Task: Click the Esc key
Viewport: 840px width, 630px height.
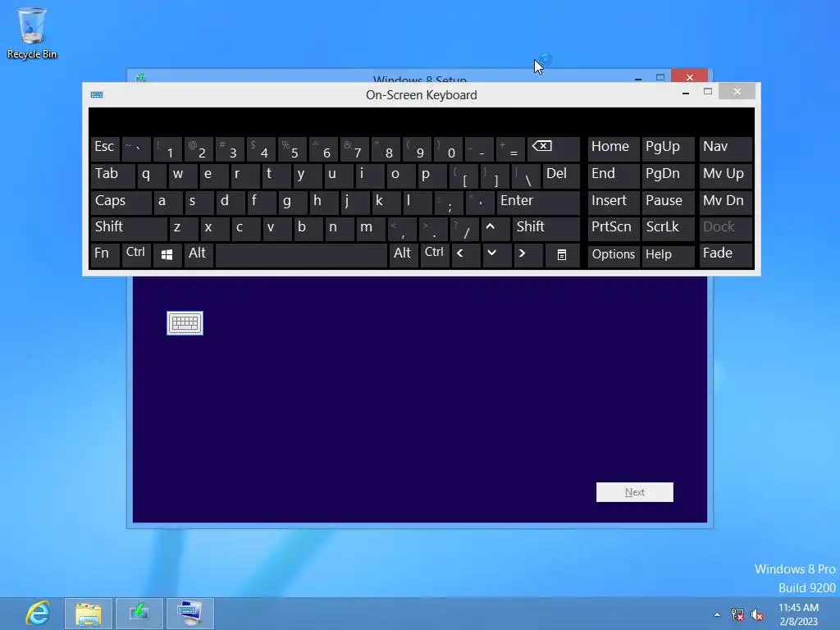Action: point(105,148)
